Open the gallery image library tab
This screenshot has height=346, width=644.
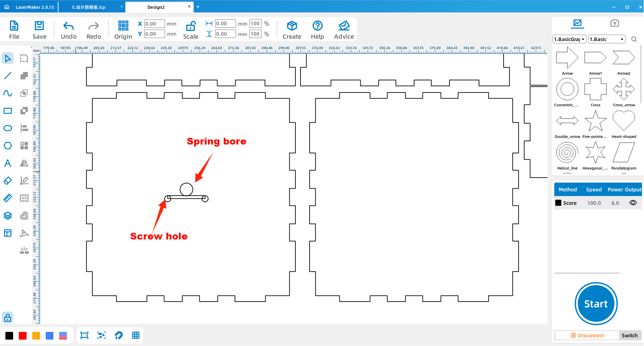point(577,23)
